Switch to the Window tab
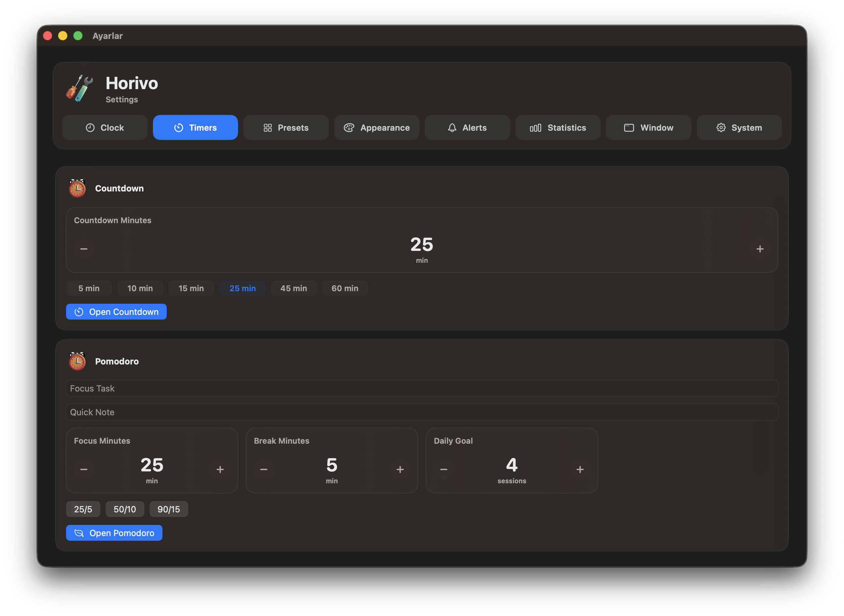This screenshot has height=616, width=844. (648, 127)
